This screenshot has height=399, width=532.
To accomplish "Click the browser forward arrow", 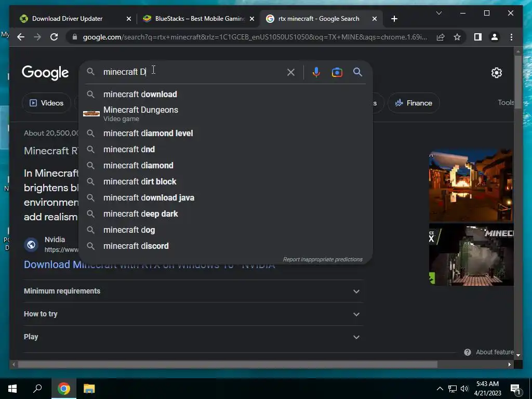I will pos(37,37).
